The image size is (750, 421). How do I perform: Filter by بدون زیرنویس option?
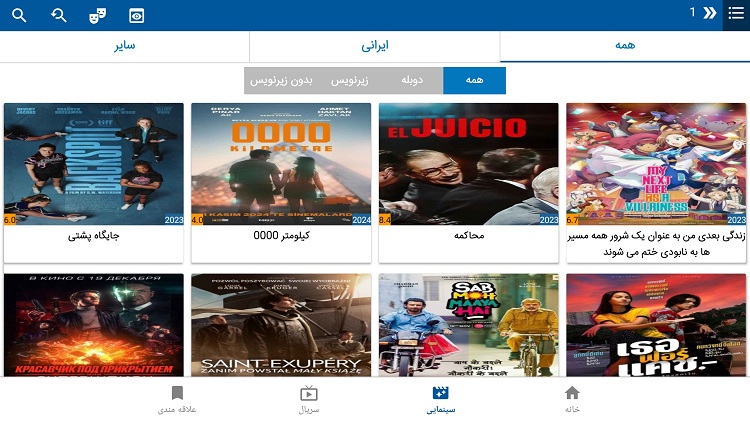tap(281, 80)
